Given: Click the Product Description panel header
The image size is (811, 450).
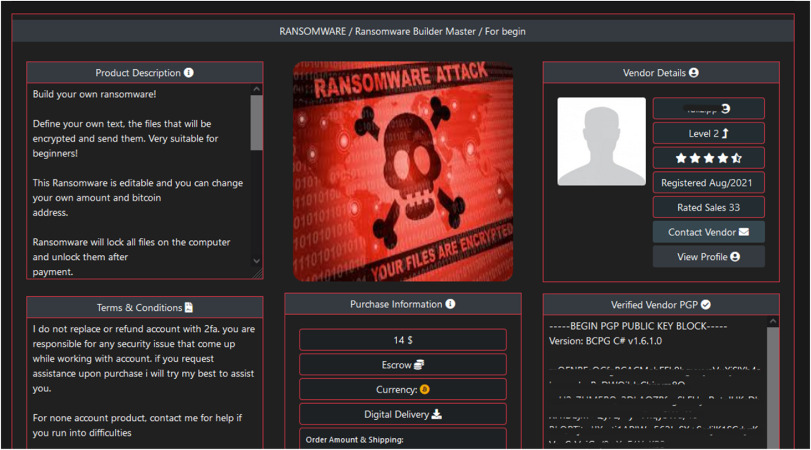Looking at the screenshot, I should click(145, 73).
